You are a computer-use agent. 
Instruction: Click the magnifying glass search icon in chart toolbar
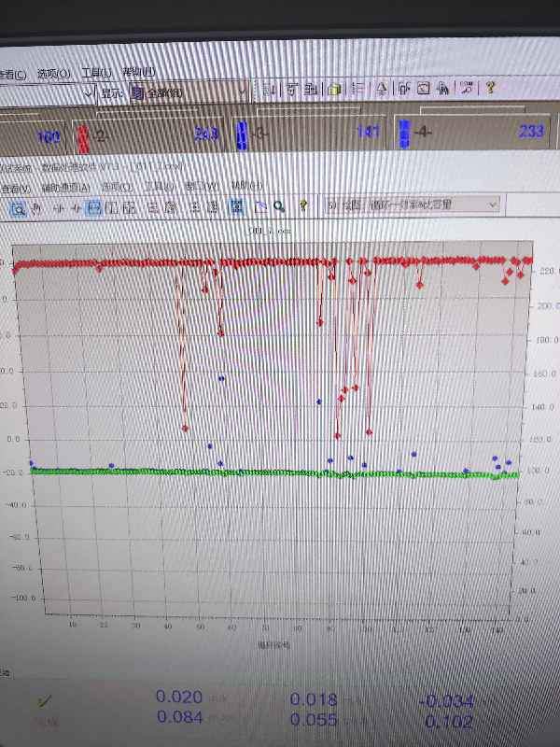(x=279, y=206)
